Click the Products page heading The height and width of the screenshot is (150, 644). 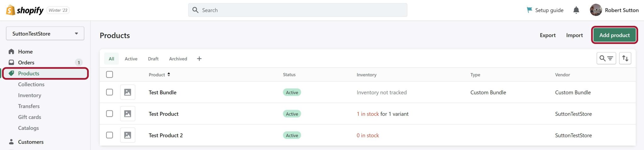pyautogui.click(x=115, y=35)
